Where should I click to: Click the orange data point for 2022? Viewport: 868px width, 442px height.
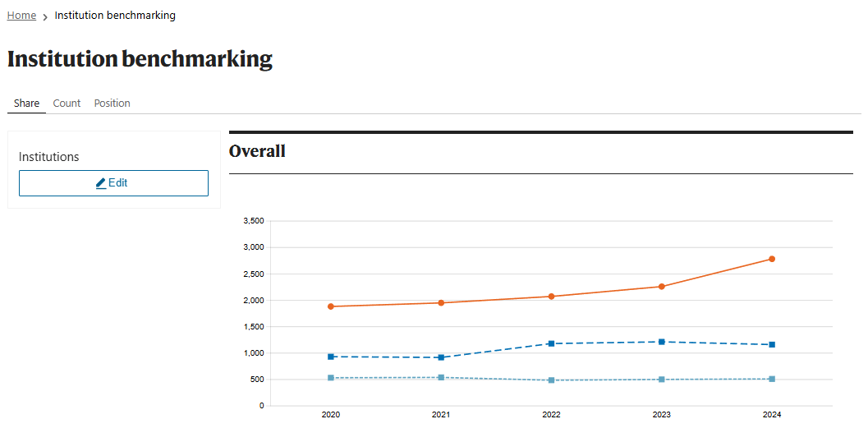(x=551, y=297)
